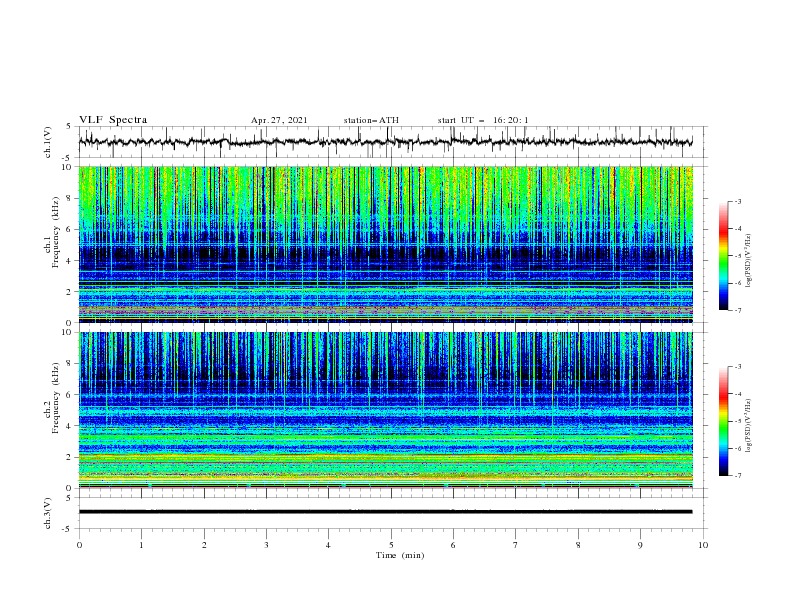Click the "Time (min)" x-axis label
The width and height of the screenshot is (792, 612).
(400, 555)
